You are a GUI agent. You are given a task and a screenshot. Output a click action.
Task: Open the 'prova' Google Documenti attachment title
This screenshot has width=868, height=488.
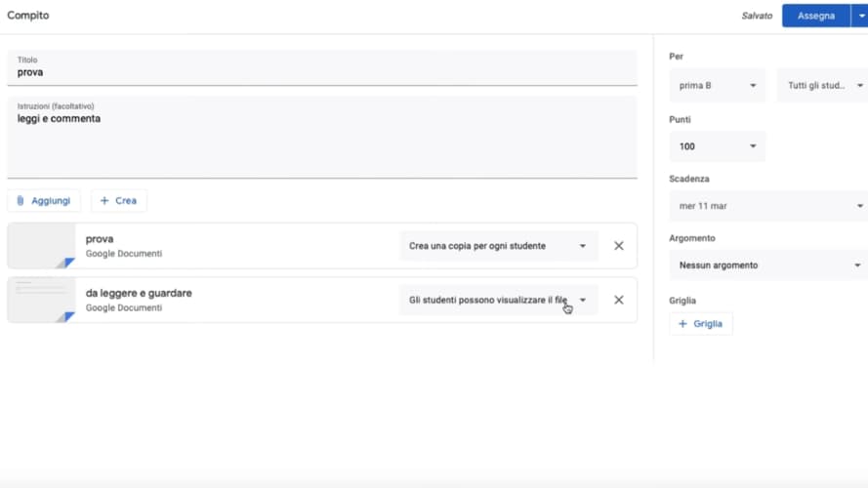(x=100, y=239)
